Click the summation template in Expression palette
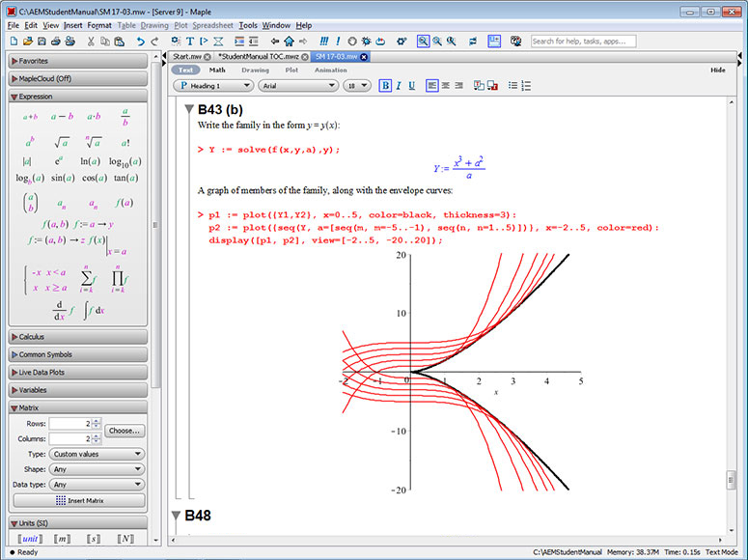The image size is (748, 560). 85,280
